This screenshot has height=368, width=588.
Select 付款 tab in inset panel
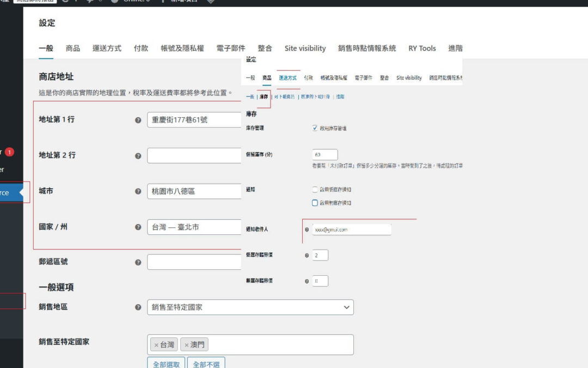pos(308,78)
